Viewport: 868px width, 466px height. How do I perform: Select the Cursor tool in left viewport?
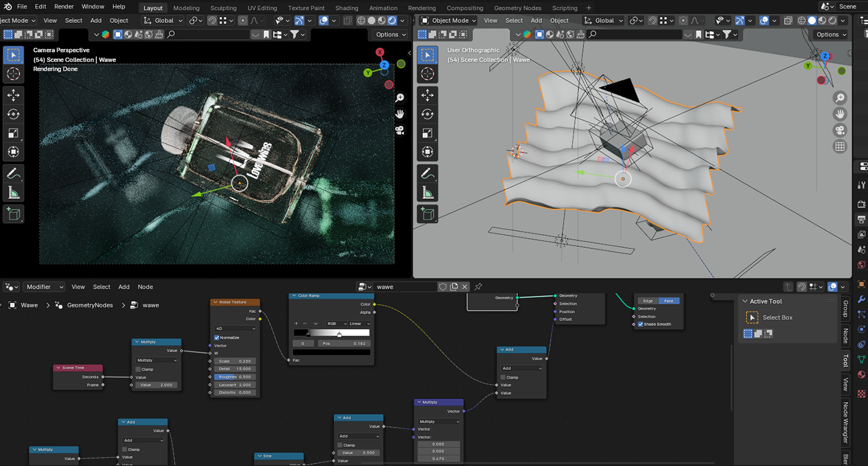13,74
